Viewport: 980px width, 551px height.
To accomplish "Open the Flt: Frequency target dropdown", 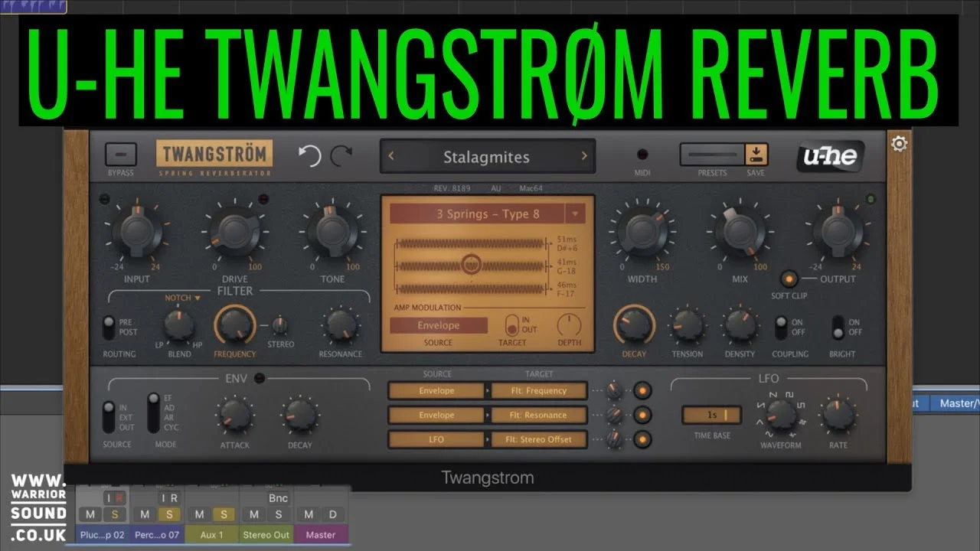I will point(540,390).
